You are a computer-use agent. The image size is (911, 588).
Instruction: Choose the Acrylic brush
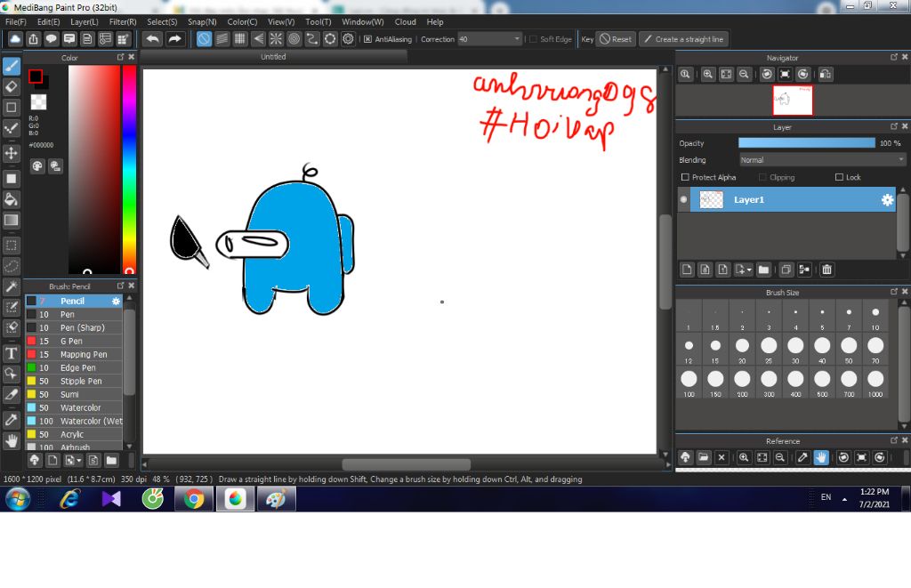click(x=74, y=435)
